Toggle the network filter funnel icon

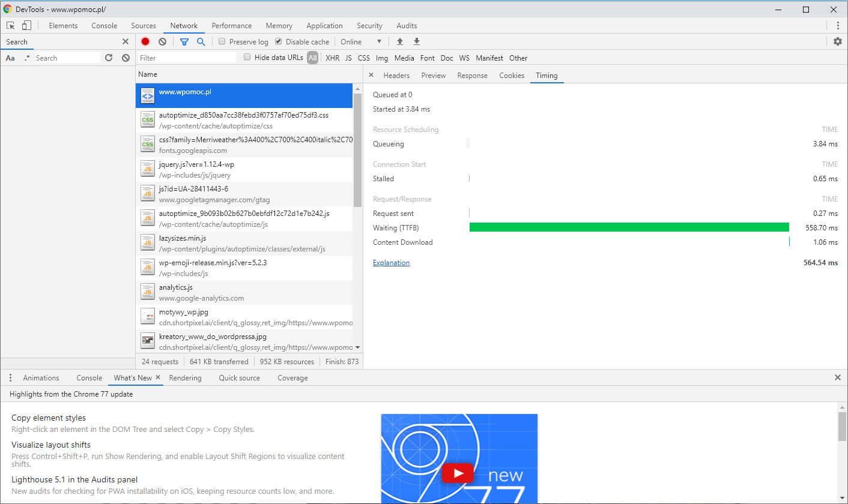(x=184, y=41)
